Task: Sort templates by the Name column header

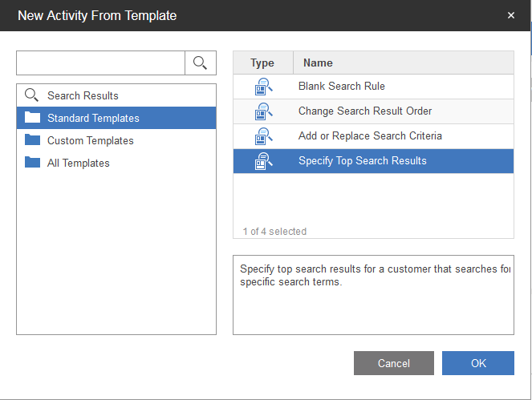Action: 403,63
